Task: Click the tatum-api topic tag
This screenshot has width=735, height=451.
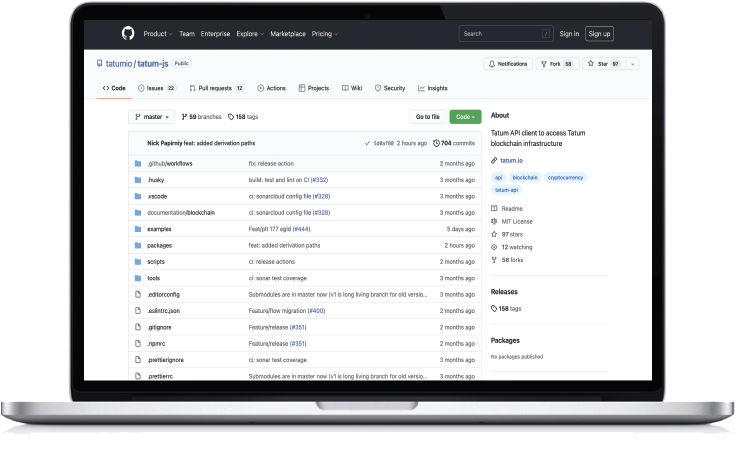Action: (506, 190)
